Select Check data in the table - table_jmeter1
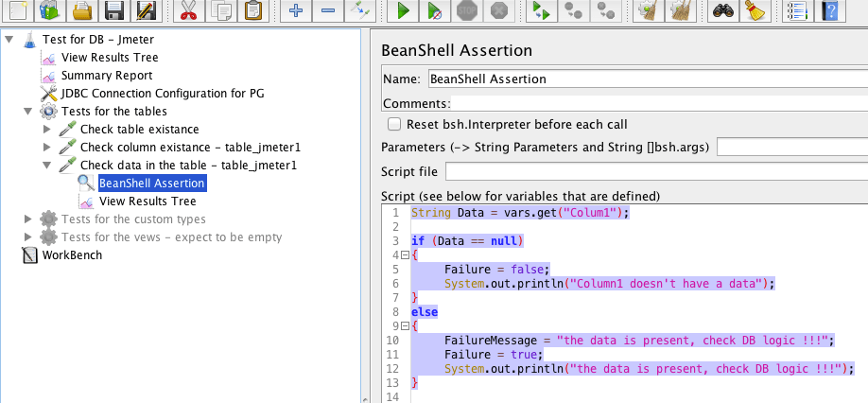 point(189,165)
